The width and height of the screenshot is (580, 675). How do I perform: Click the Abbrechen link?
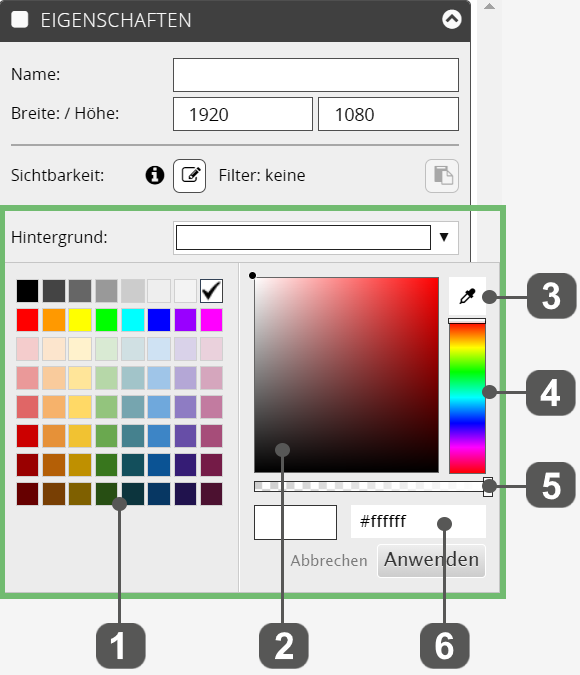point(329,560)
